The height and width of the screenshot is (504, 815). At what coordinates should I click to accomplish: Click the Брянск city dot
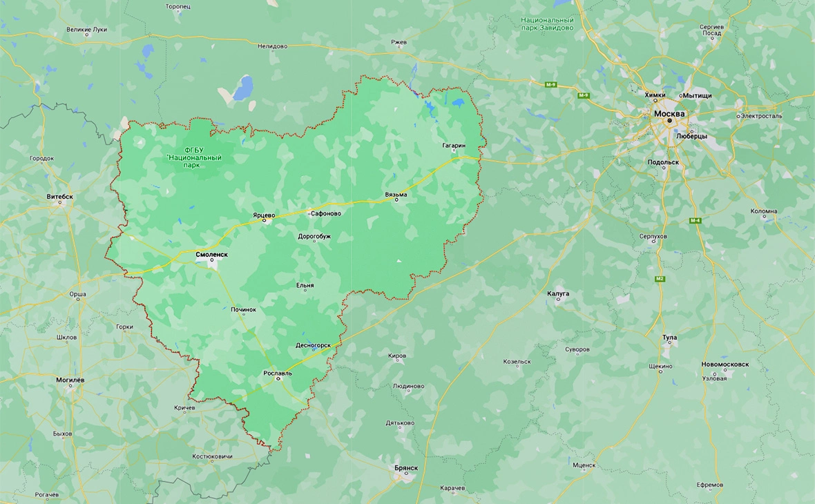tap(406, 474)
